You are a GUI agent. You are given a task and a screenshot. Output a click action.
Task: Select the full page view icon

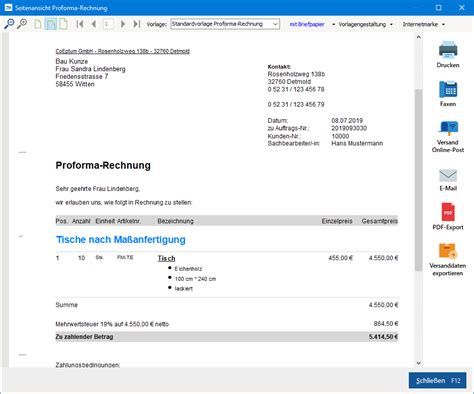[x=63, y=24]
